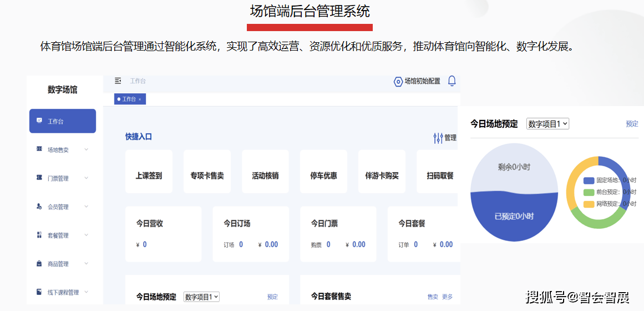Viewport: 644px width, 311px height.
Task: Click the 上课签到 shortcut button
Action: (x=149, y=175)
